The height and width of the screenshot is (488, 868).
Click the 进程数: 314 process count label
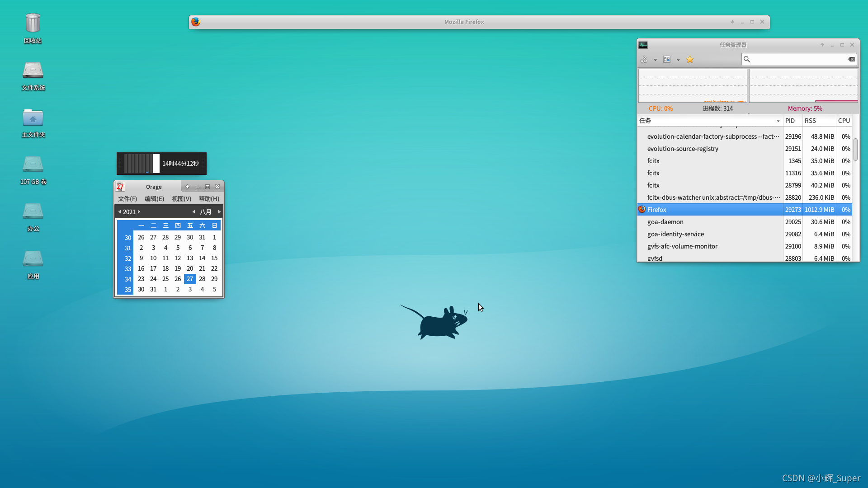[717, 108]
